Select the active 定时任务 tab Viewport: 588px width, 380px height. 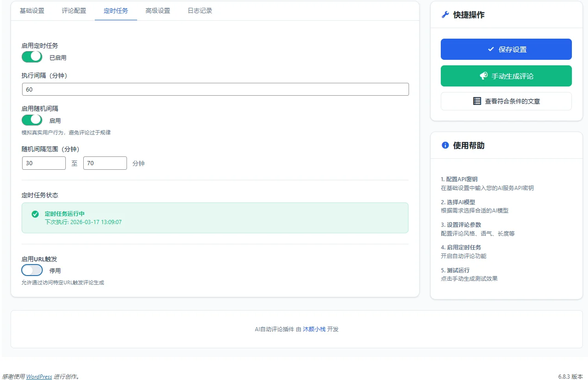point(115,11)
